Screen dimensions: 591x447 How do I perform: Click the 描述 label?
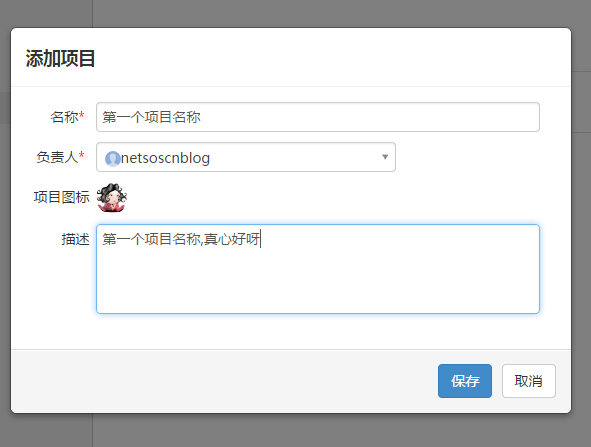tap(75, 239)
